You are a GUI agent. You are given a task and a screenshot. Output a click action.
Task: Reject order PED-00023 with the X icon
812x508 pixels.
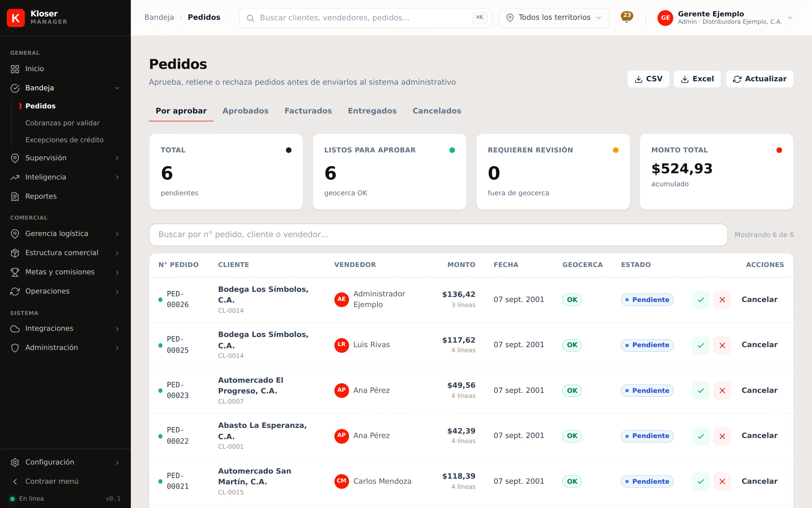pos(722,390)
